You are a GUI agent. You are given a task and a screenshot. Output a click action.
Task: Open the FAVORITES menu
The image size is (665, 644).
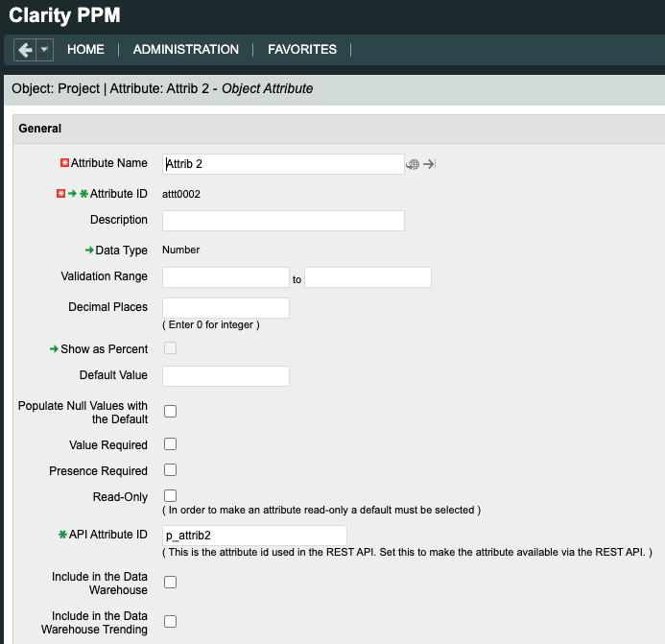[x=302, y=49]
